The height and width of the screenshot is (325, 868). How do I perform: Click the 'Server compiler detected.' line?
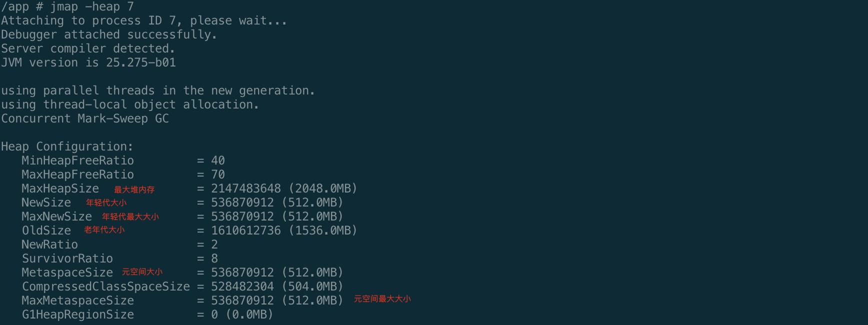click(87, 48)
